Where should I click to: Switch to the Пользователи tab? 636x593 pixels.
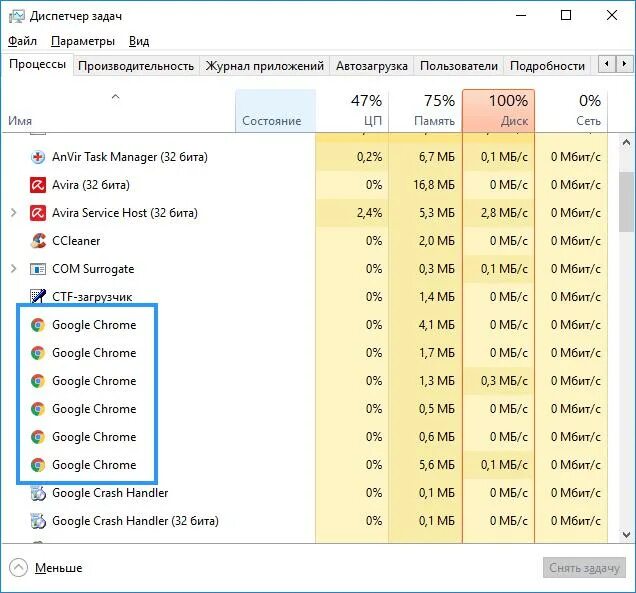[x=459, y=66]
